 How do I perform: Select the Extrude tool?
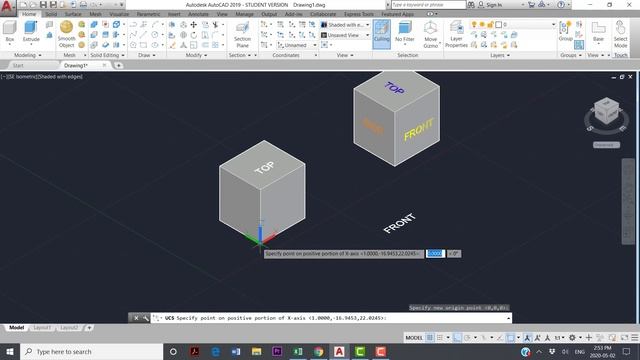pos(31,32)
